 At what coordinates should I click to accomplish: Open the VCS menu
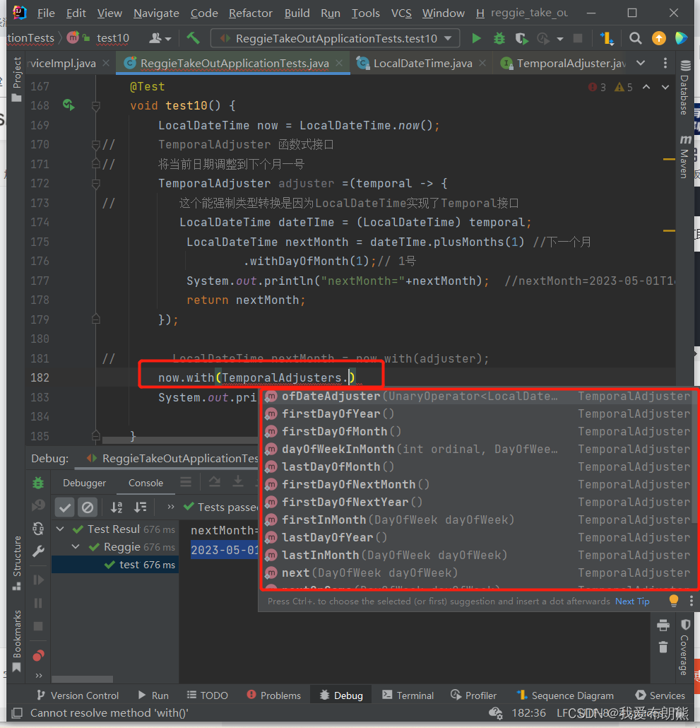401,13
